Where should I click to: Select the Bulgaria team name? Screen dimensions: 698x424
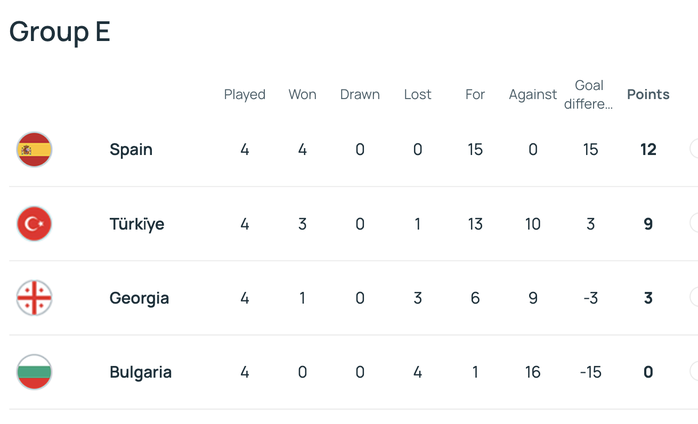pos(141,372)
